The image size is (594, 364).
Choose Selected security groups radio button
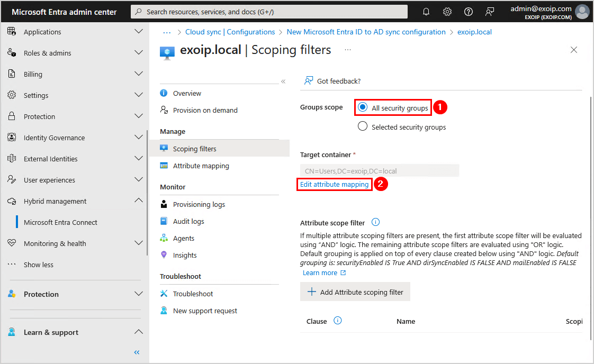coord(363,126)
